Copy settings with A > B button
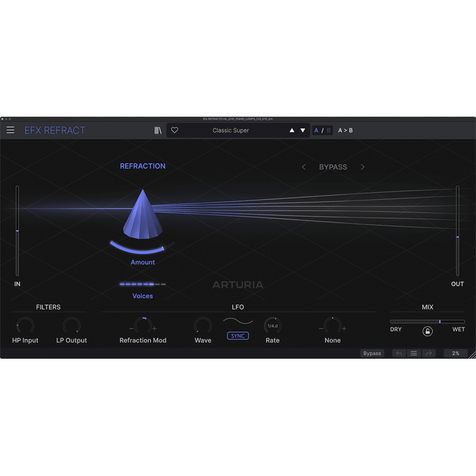The height and width of the screenshot is (476, 476). [x=346, y=130]
